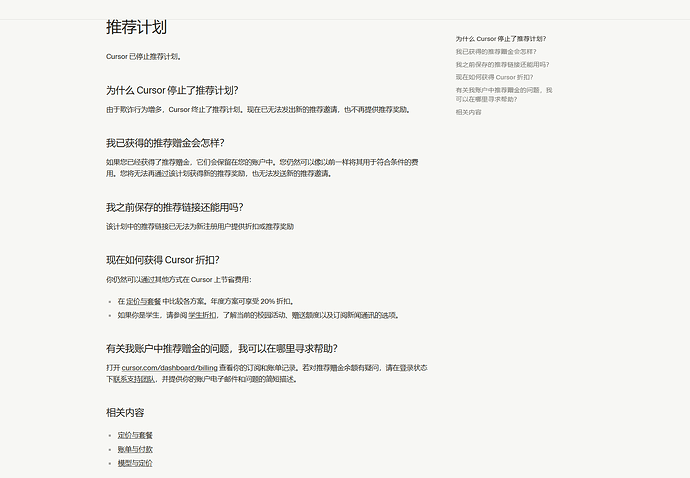Click heading 现在如何获得 Cursor 折扣?
The image size is (690, 478).
pos(162,260)
